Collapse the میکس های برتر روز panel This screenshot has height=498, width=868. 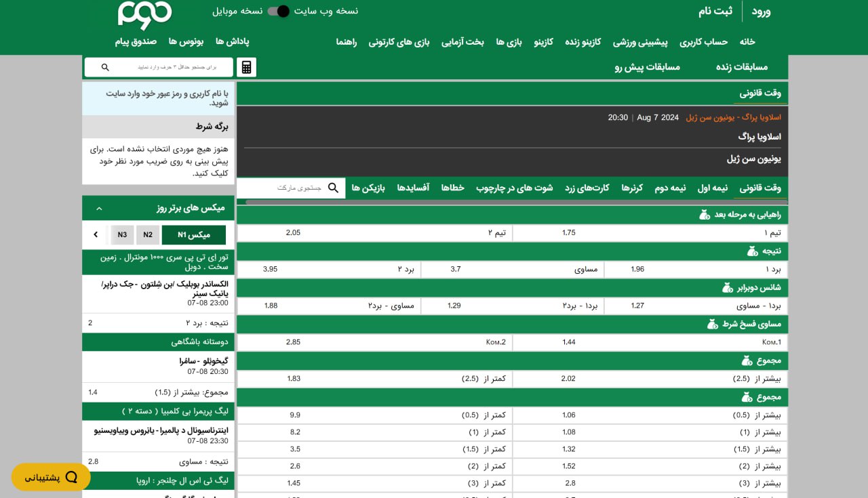(x=99, y=208)
